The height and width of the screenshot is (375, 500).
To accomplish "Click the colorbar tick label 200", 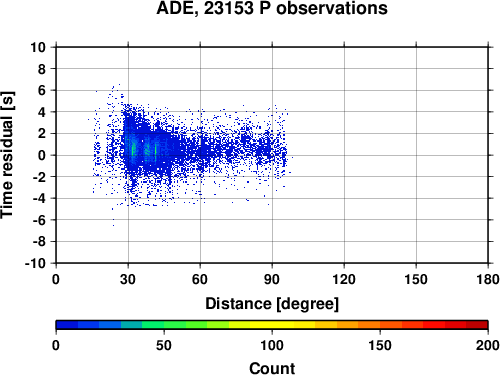I will pyautogui.click(x=488, y=345).
